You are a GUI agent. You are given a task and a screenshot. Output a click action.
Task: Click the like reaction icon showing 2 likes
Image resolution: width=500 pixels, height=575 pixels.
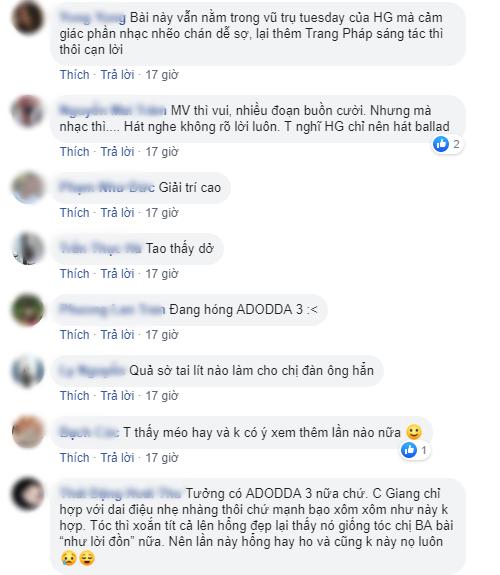tap(441, 144)
